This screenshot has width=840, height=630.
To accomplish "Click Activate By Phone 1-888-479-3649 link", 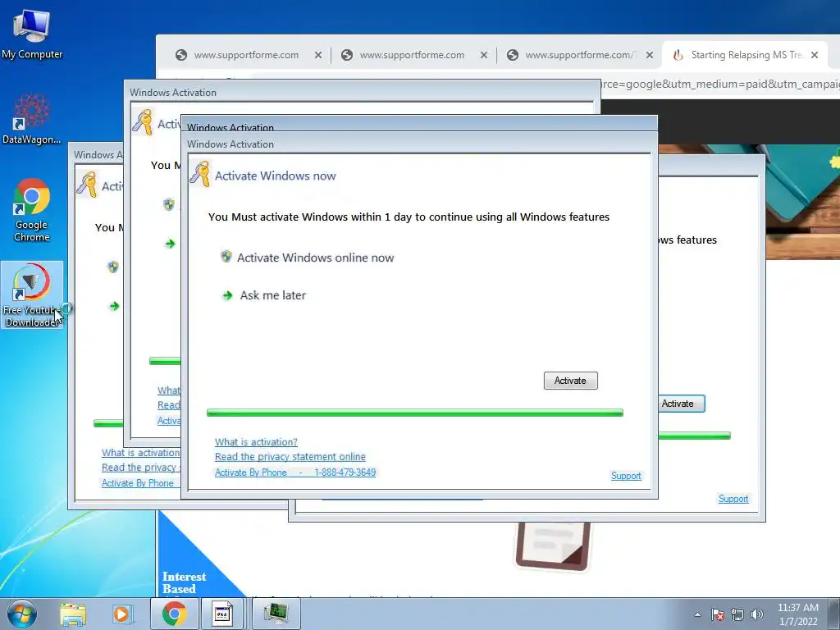I will coord(295,472).
